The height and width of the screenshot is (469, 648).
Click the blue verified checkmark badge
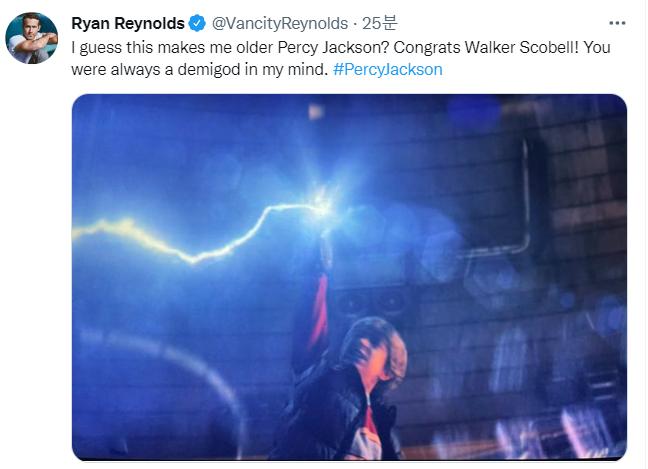197,24
